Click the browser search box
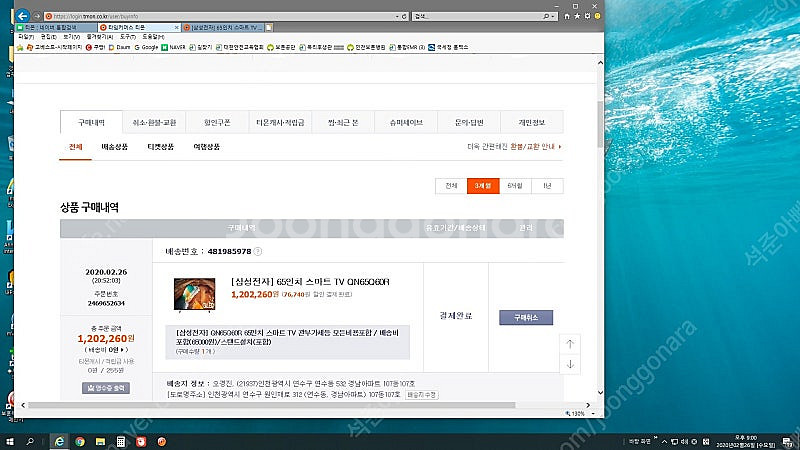 477,16
